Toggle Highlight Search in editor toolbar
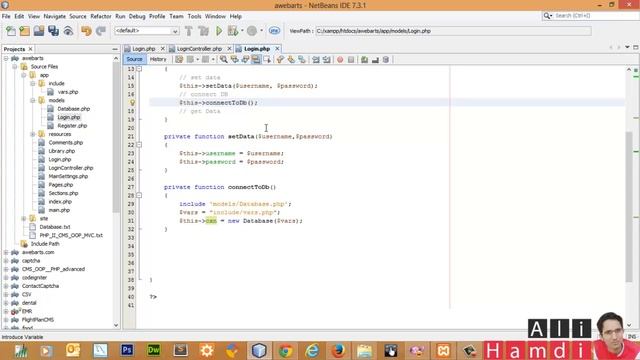 [x=256, y=60]
